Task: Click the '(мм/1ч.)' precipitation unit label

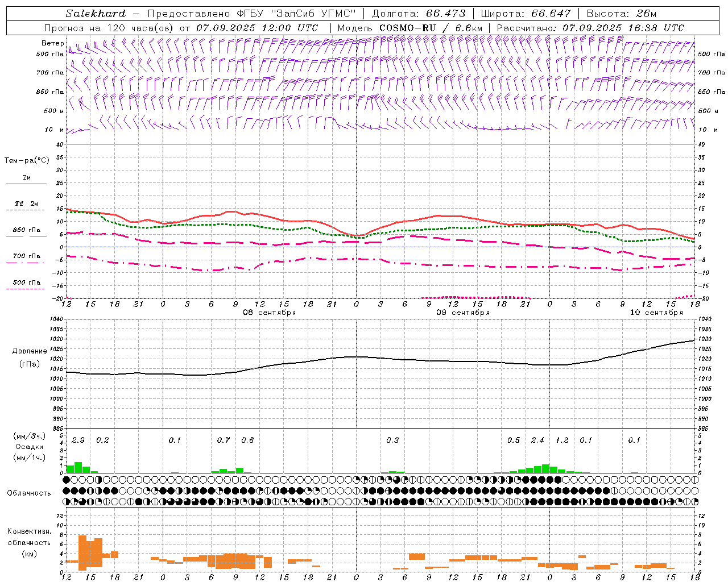Action: coord(30,458)
